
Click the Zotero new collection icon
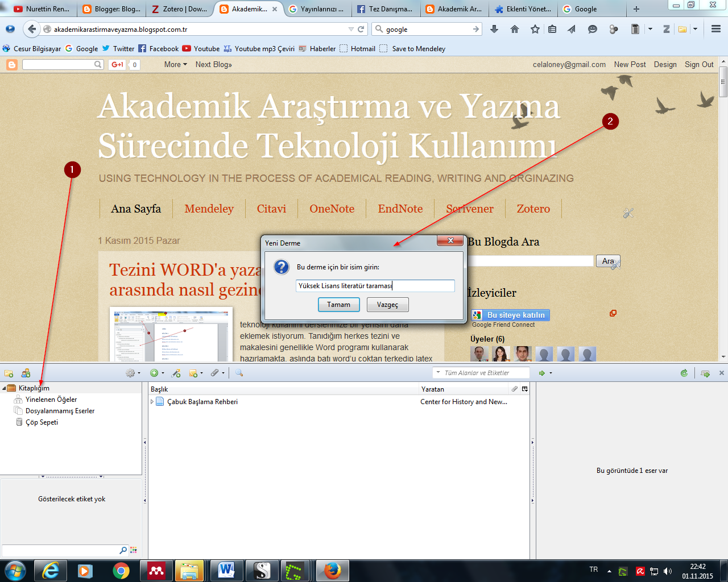[9, 373]
